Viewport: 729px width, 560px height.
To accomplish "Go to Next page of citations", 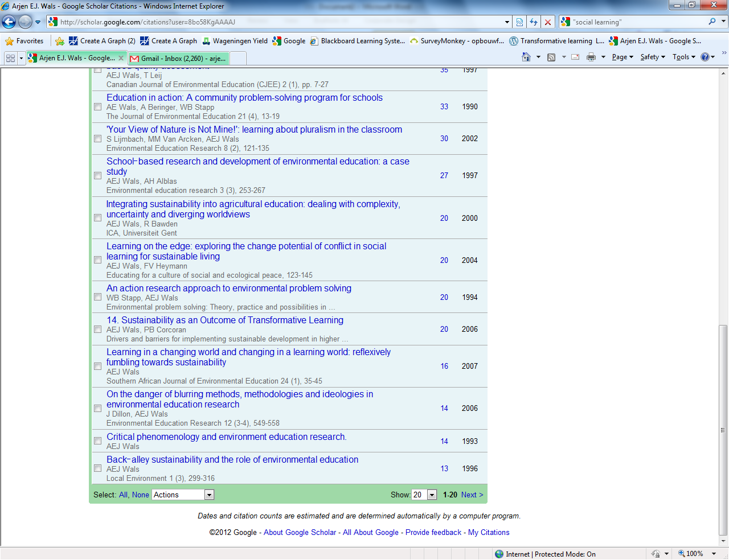I will (472, 495).
